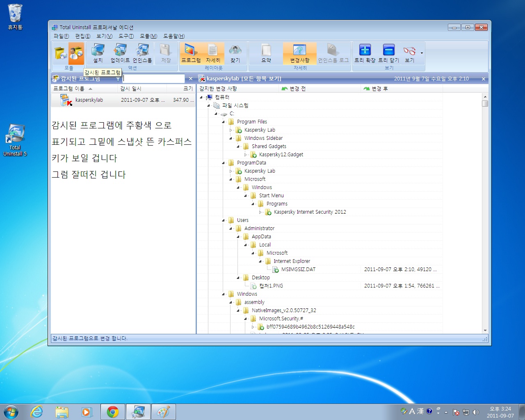Click 트리 확장 expand tree icon
This screenshot has height=420, width=525.
point(365,53)
